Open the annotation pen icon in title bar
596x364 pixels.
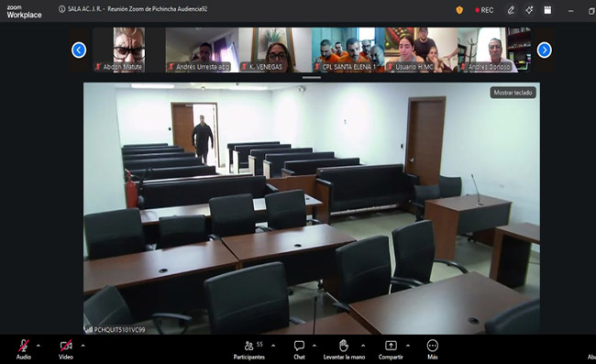tap(511, 10)
